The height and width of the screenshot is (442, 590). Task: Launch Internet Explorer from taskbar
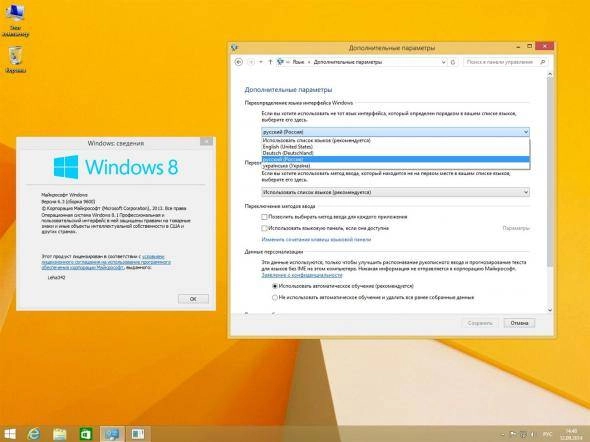(34, 434)
